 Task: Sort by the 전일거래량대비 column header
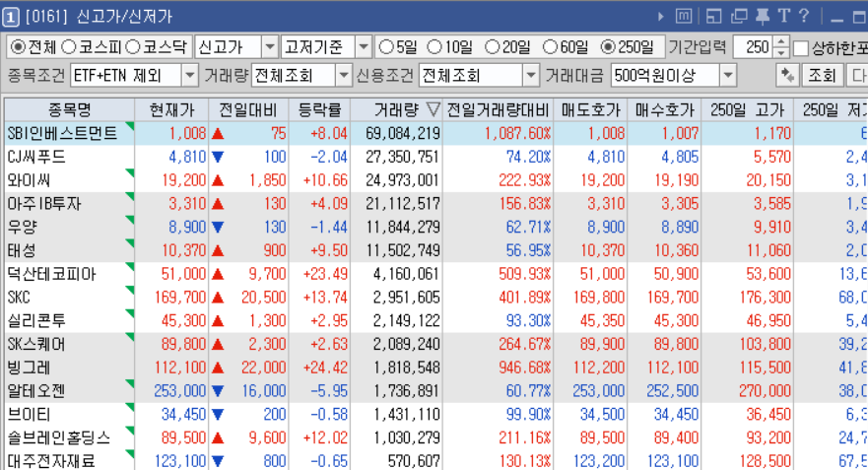pyautogui.click(x=499, y=110)
